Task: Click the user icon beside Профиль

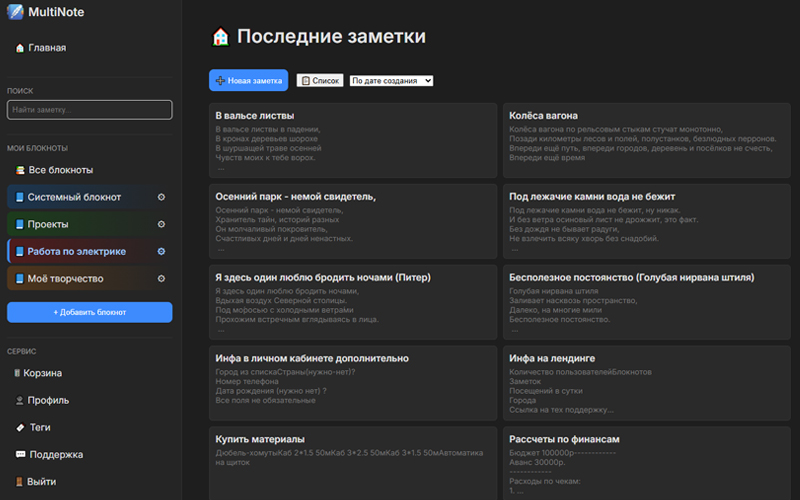Action: pos(19,401)
